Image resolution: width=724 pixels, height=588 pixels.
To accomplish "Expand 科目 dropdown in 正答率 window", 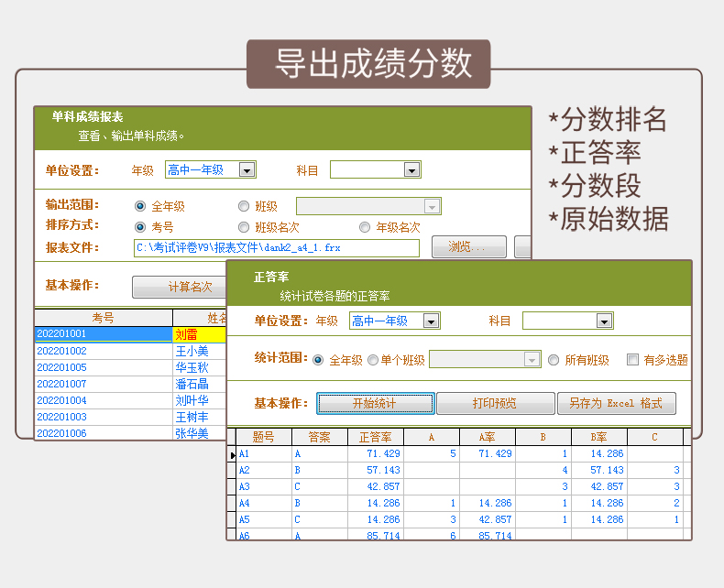I will pos(603,321).
